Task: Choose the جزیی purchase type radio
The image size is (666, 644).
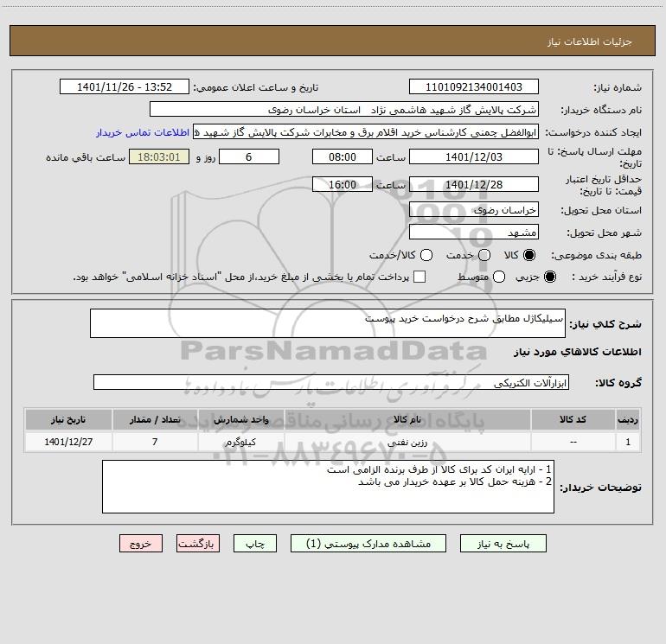Action: click(549, 277)
